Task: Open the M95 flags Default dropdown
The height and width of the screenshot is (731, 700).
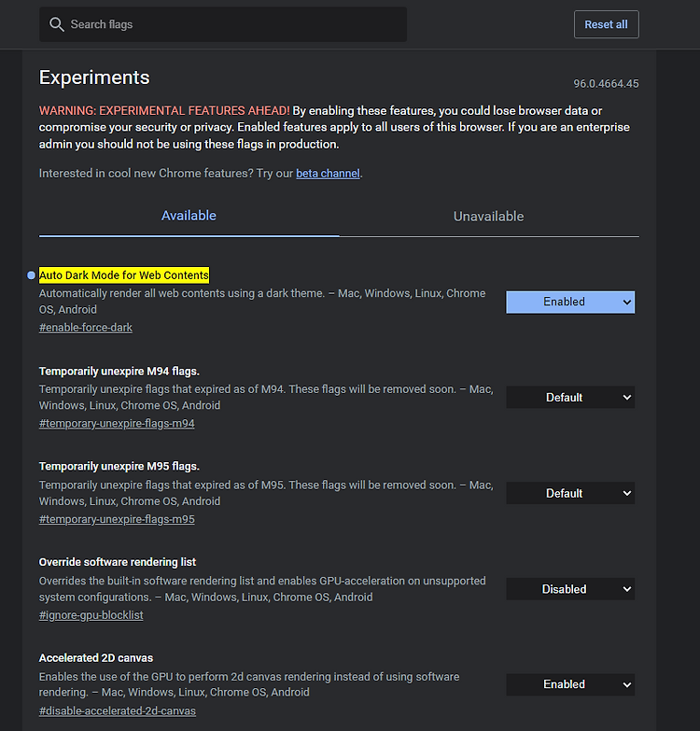Action: [x=570, y=493]
